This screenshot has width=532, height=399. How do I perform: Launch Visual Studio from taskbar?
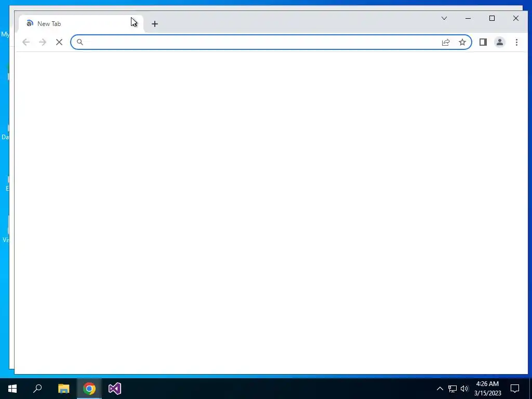115,389
